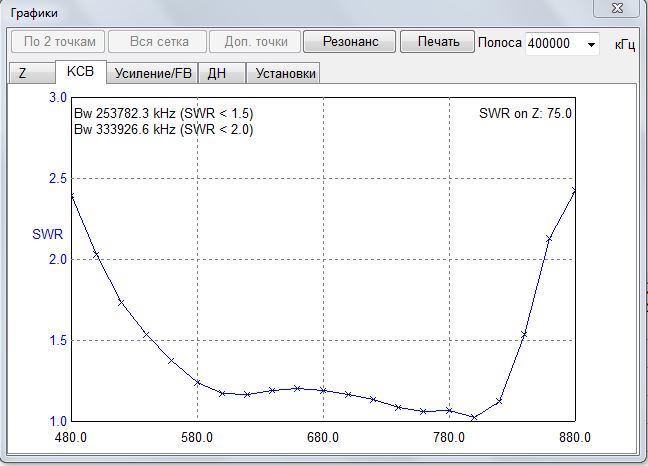
Task: Click the SWR axis label
Action: pyautogui.click(x=48, y=234)
